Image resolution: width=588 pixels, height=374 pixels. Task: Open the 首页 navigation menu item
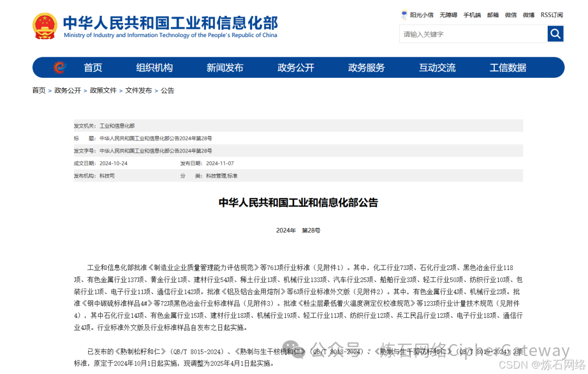(x=93, y=68)
